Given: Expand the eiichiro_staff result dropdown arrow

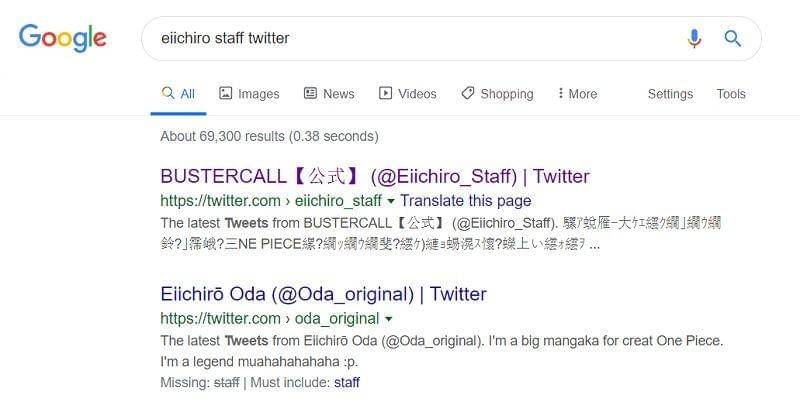Looking at the screenshot, I should (391, 200).
